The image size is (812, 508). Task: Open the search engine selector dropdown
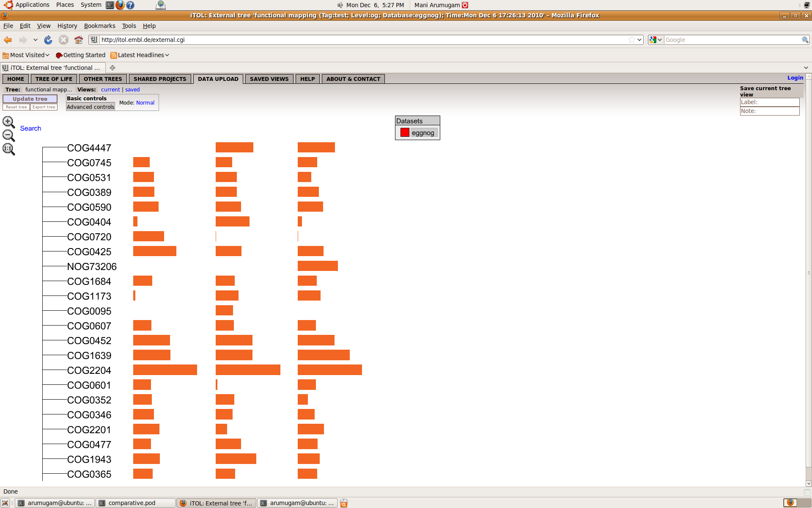[x=656, y=40]
